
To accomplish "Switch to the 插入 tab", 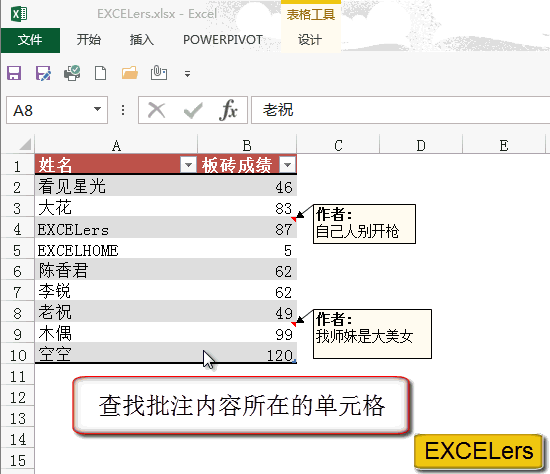I will tap(142, 40).
